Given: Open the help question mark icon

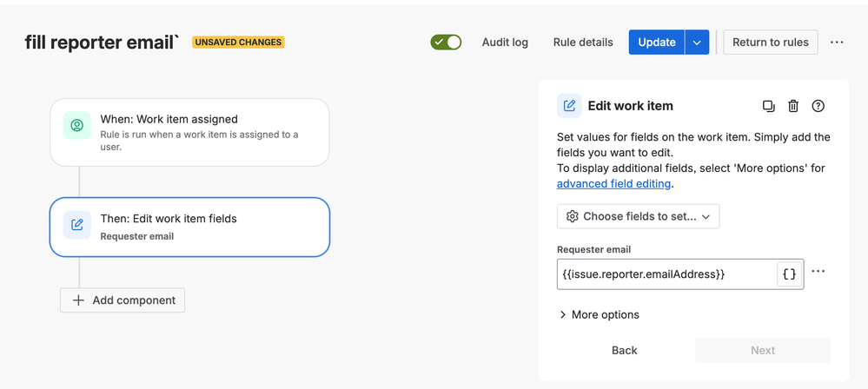Looking at the screenshot, I should [x=818, y=106].
